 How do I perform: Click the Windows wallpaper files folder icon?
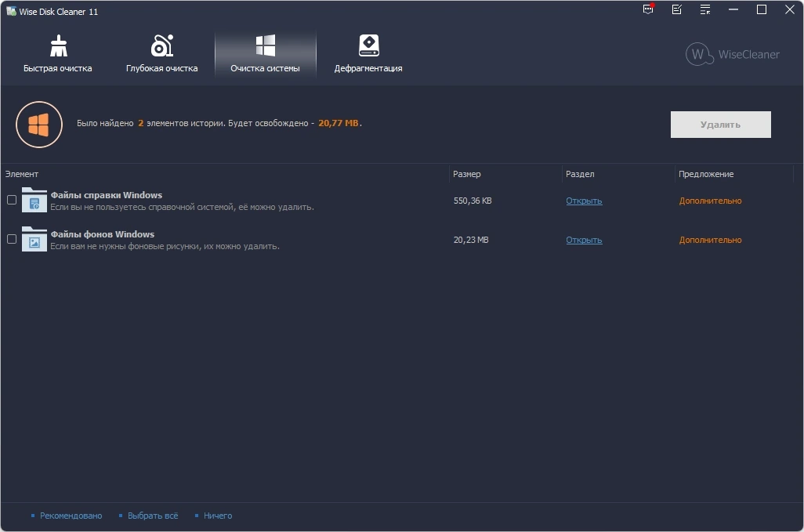pos(34,239)
